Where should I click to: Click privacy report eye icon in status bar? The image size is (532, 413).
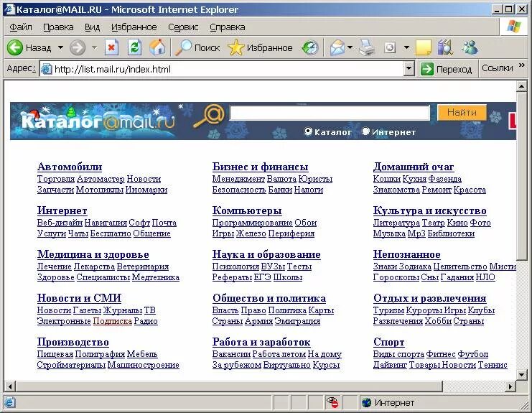pos(332,402)
